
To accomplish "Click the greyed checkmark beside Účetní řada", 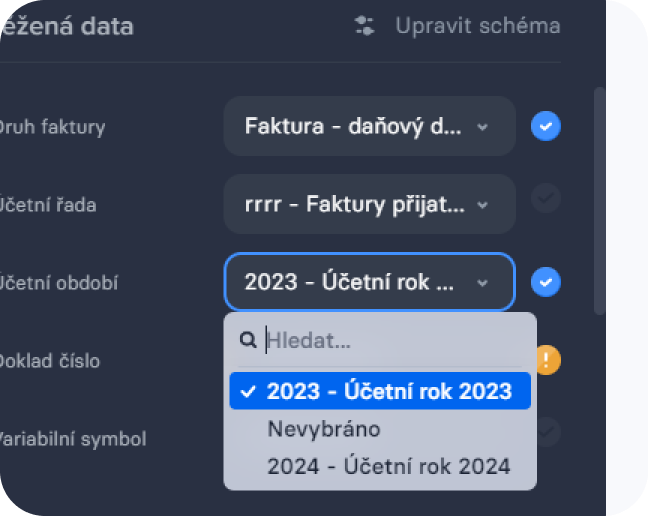I will (546, 199).
